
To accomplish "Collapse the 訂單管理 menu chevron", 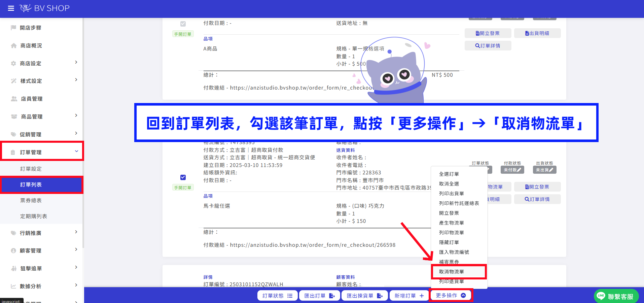I will click(x=76, y=151).
